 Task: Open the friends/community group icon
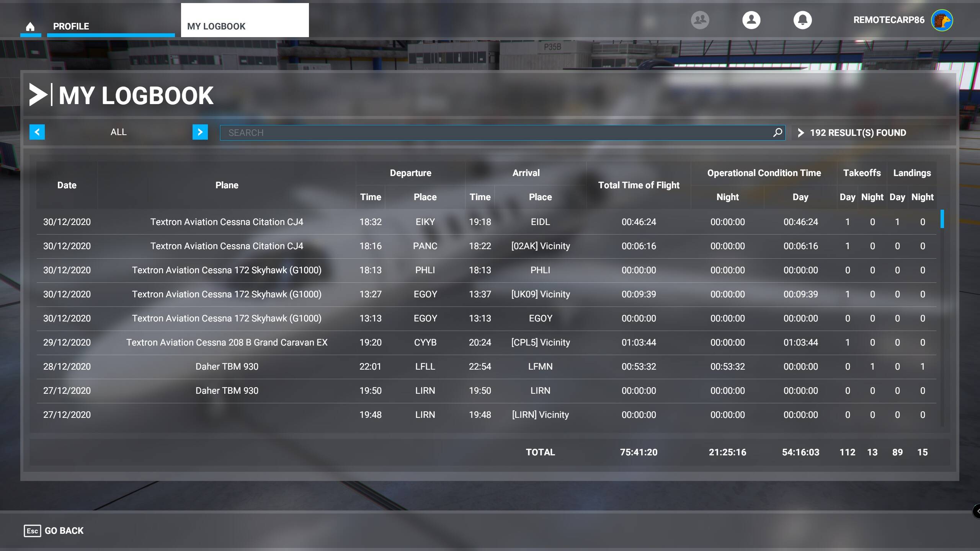[x=700, y=20]
